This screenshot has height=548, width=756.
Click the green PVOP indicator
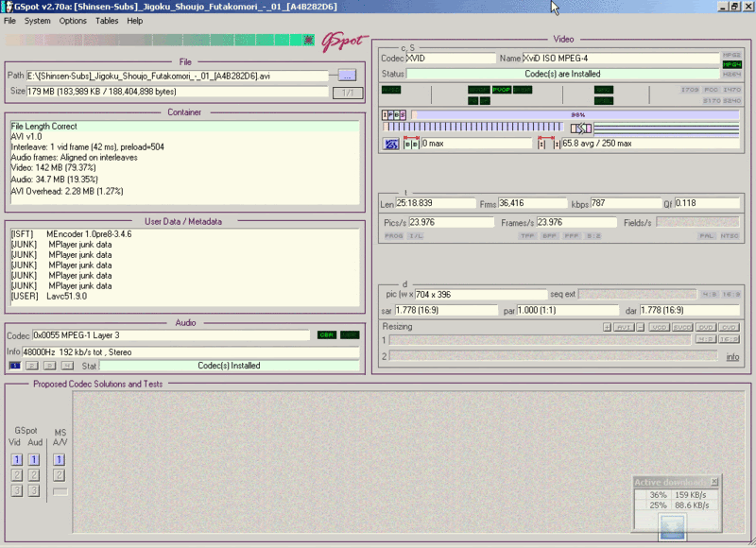(502, 90)
